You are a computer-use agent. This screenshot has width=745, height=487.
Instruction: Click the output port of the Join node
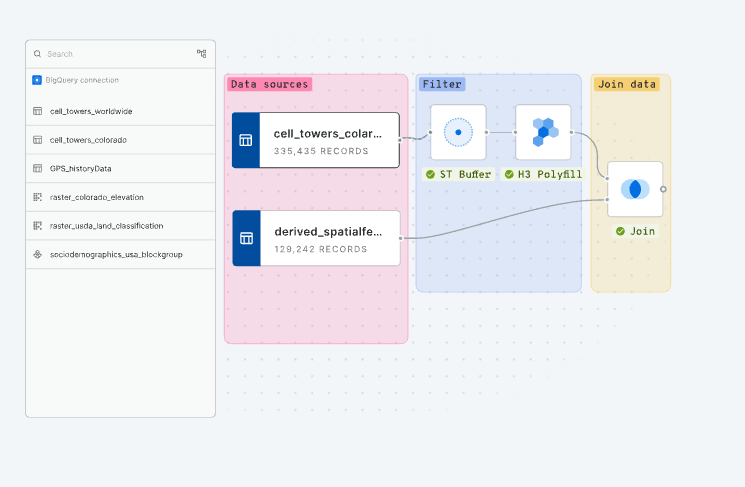pos(663,188)
